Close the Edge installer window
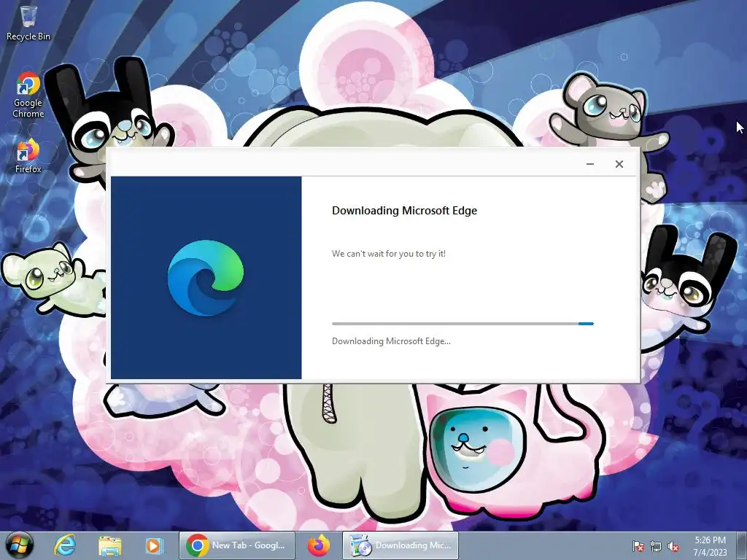Image resolution: width=747 pixels, height=560 pixels. pyautogui.click(x=619, y=164)
